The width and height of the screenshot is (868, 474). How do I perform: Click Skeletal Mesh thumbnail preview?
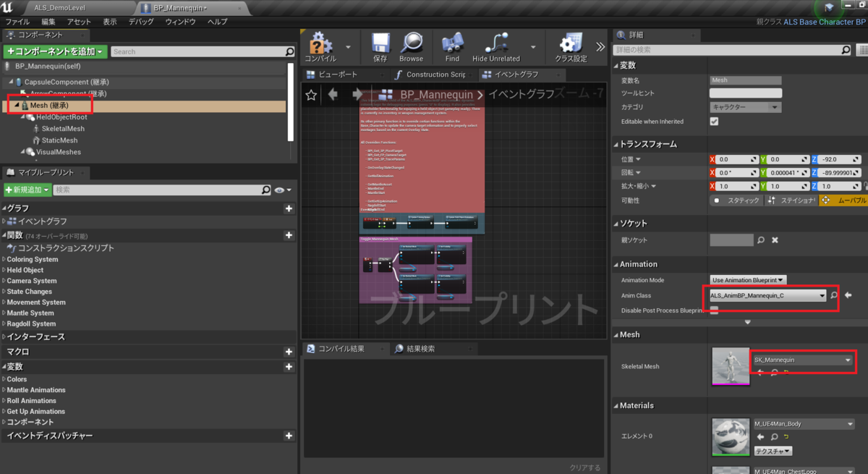731,366
